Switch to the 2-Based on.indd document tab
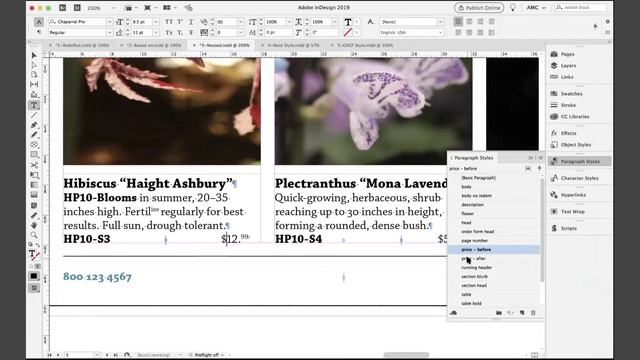Screen dimensions: 640x360 pyautogui.click(x=153, y=45)
